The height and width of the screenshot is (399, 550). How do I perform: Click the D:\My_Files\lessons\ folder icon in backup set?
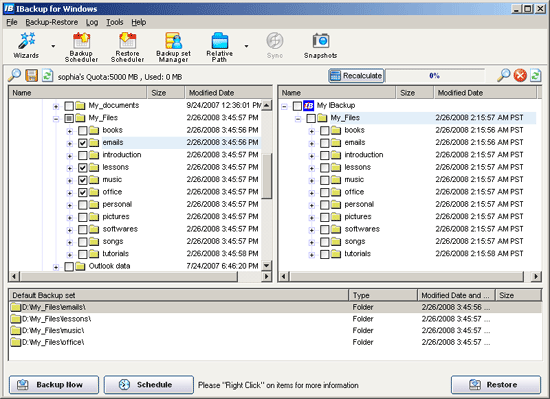pos(16,319)
